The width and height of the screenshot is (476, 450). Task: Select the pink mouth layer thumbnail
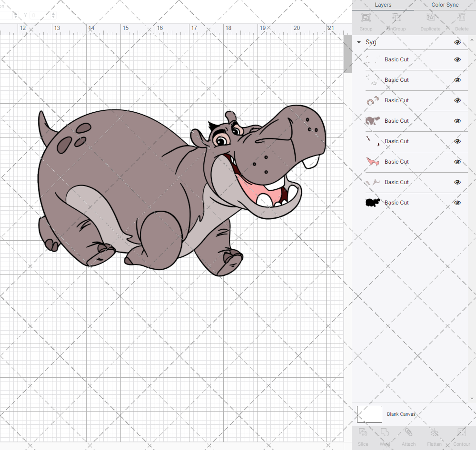click(373, 161)
